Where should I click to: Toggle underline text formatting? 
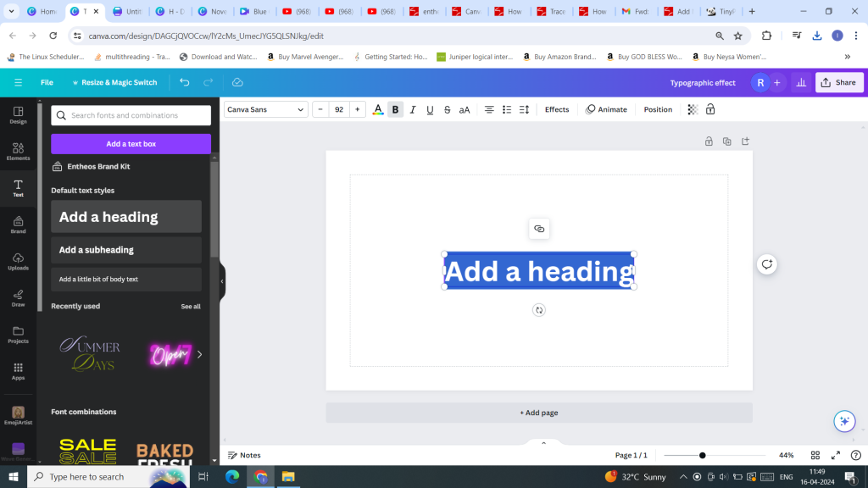point(430,109)
